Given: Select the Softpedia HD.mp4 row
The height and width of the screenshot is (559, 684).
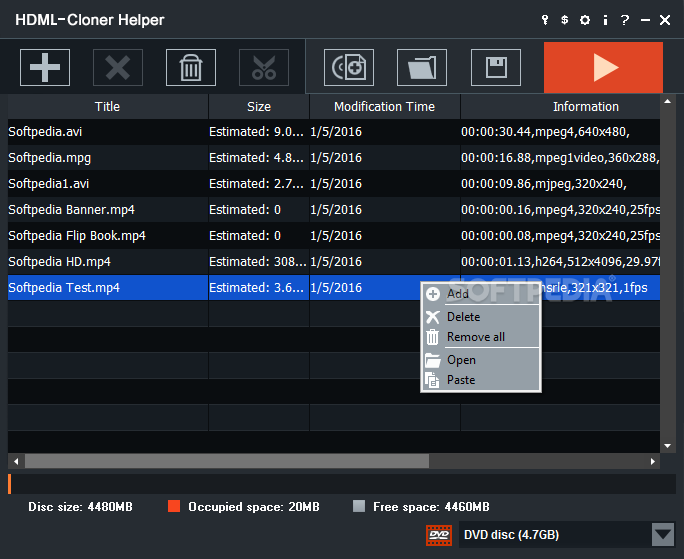Looking at the screenshot, I should click(x=334, y=262).
